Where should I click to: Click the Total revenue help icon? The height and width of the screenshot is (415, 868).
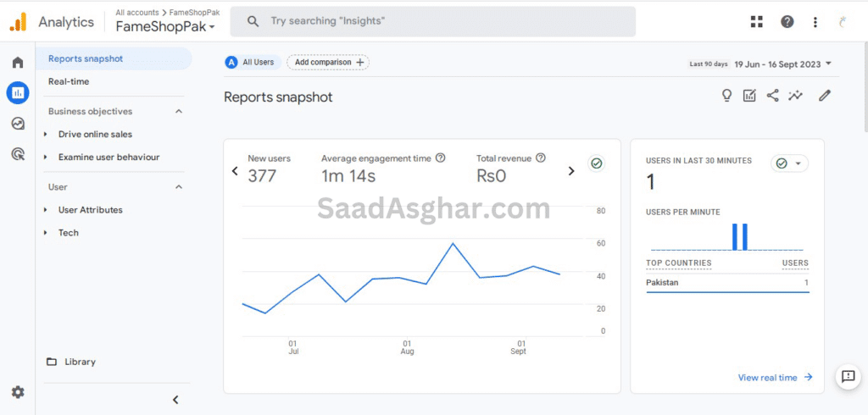(x=541, y=158)
